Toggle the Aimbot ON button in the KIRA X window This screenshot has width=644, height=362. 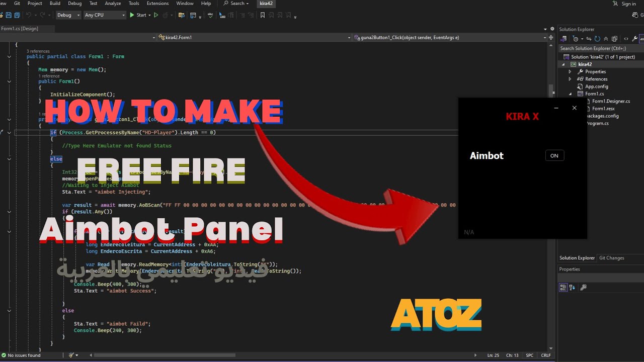click(x=554, y=155)
